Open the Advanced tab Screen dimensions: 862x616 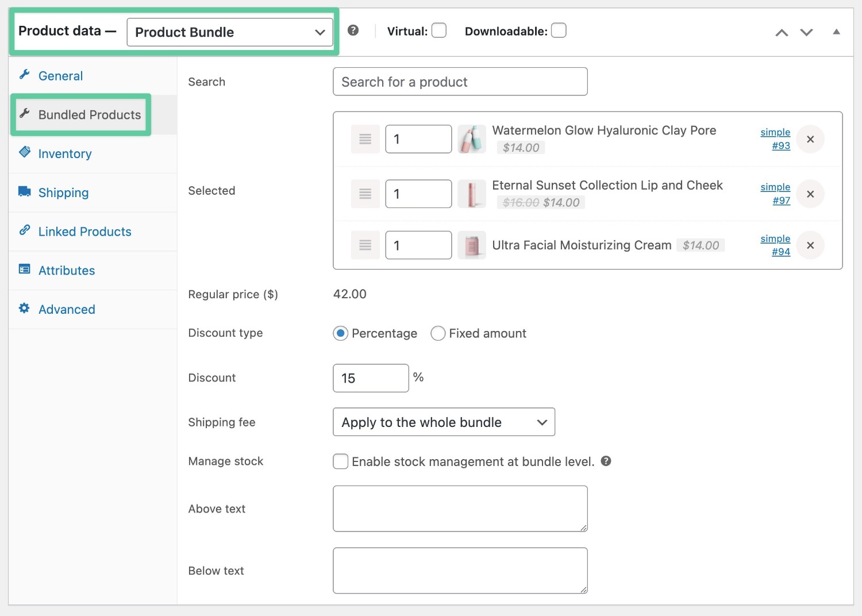tap(67, 309)
